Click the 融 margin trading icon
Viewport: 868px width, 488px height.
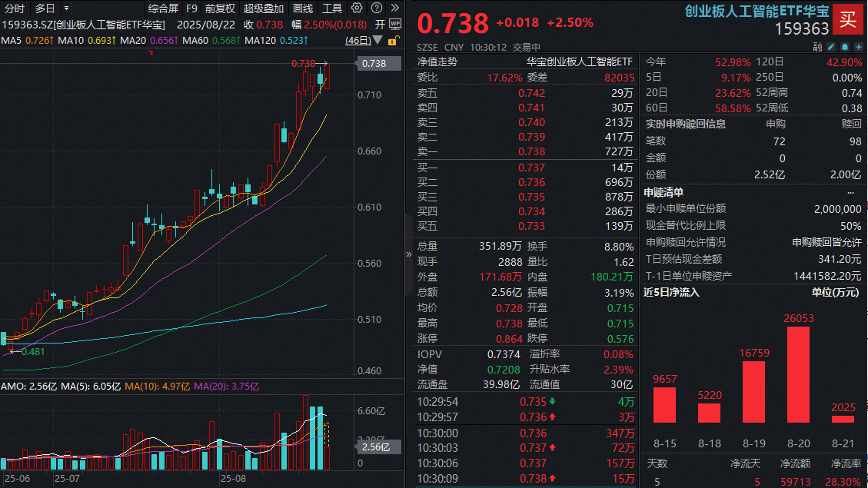817,48
